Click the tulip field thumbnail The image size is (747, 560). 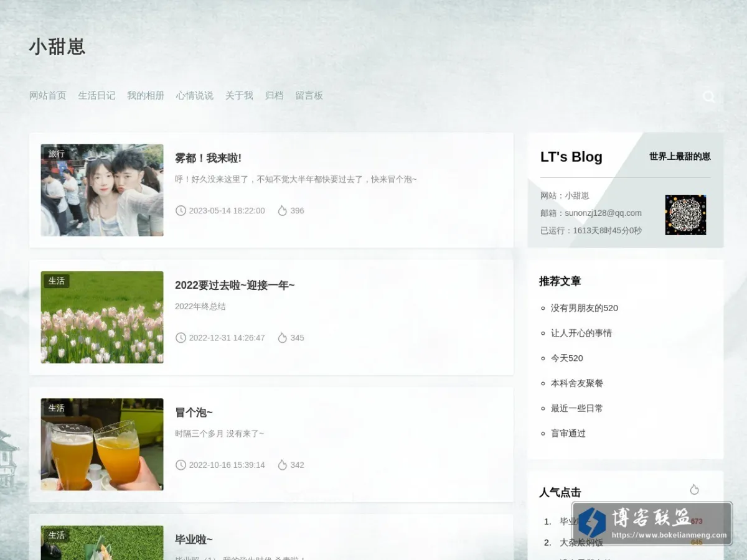[102, 317]
